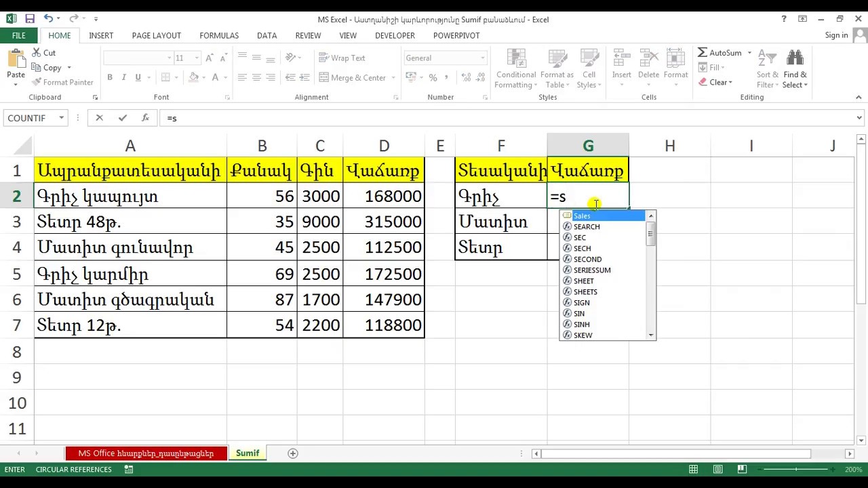Open Find & Select binoculars menu
This screenshot has height=488, width=868.
coord(795,69)
